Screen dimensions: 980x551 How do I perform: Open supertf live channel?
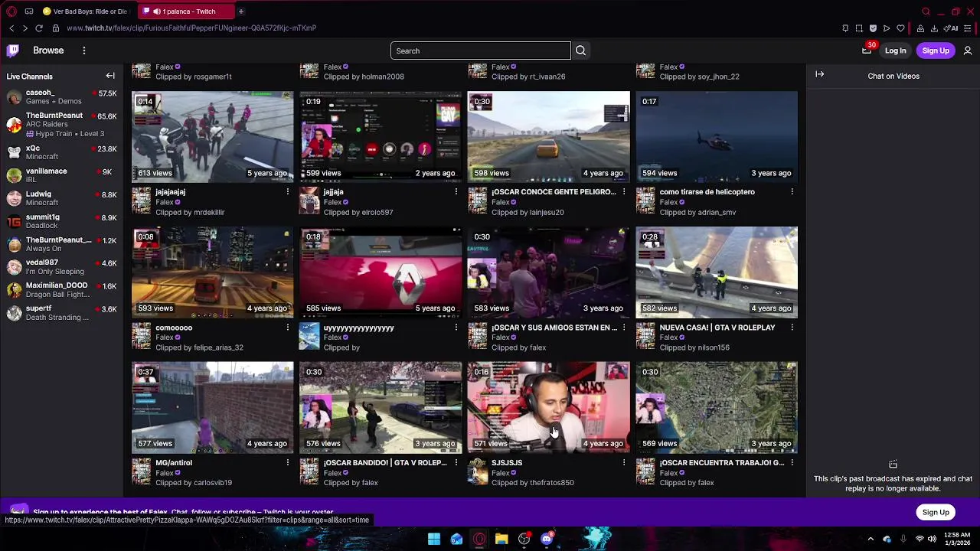[60, 312]
